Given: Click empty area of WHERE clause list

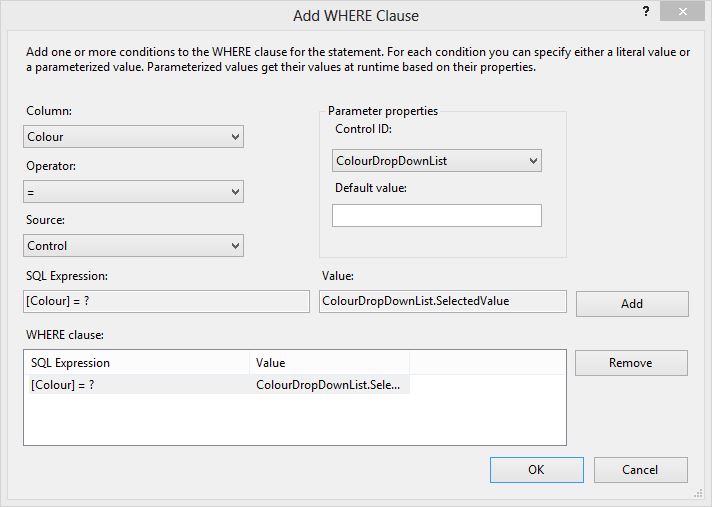Looking at the screenshot, I should pos(295,420).
